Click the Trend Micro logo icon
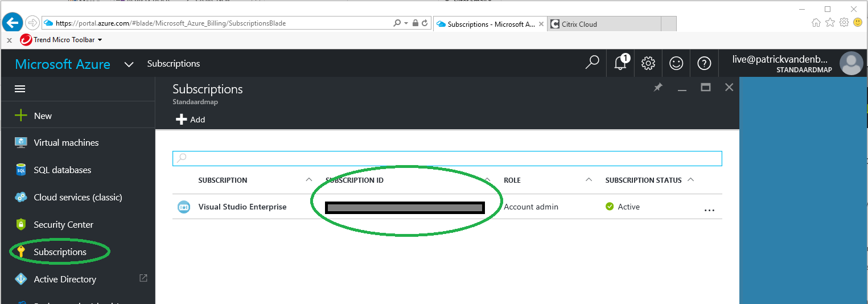 (26, 40)
